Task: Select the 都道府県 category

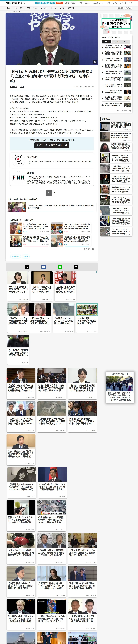Action: [71, 8]
